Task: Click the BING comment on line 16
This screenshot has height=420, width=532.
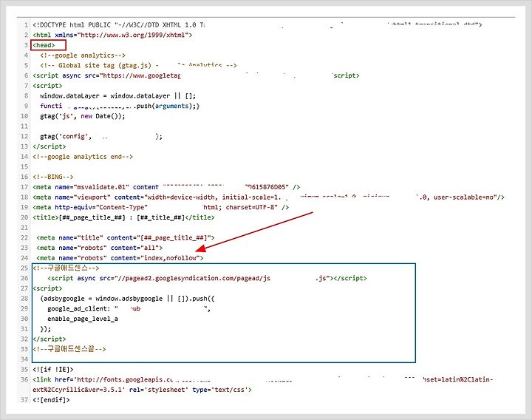Action: (53, 177)
